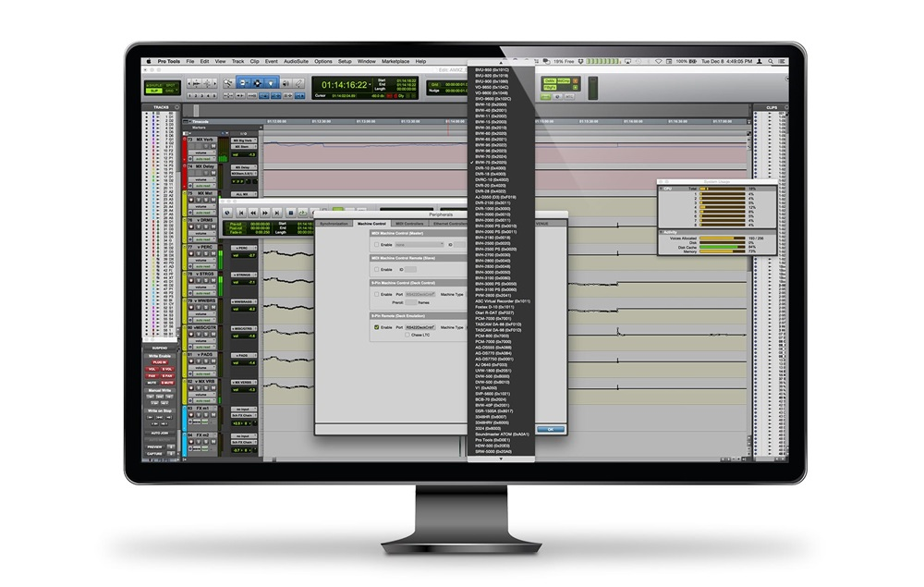This screenshot has width=924, height=587.
Task: Select the Pencil tool
Action: [298, 84]
